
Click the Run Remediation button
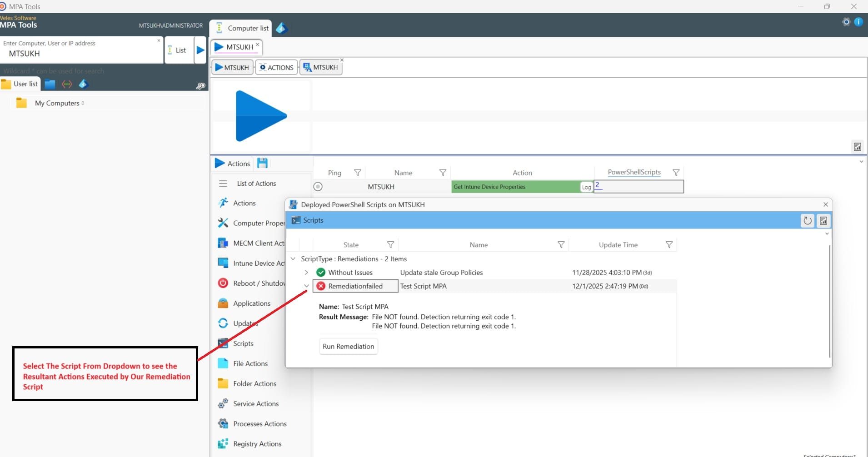tap(349, 346)
